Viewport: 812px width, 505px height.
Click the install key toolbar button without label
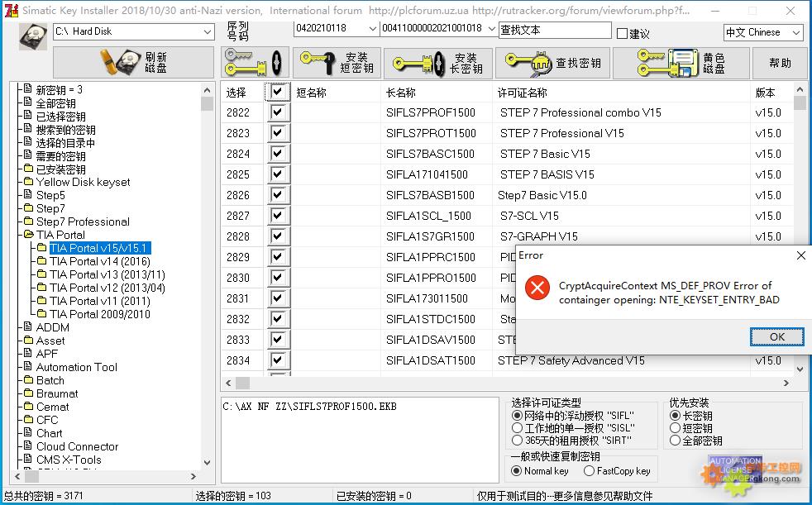[255, 63]
